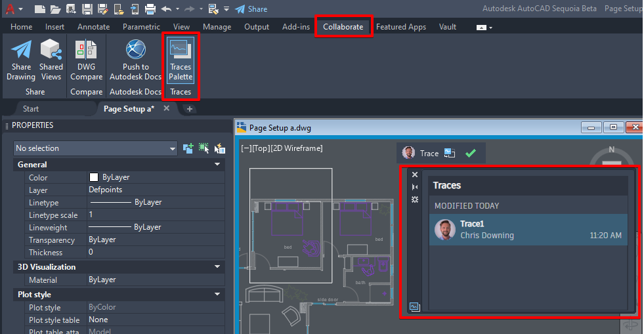The width and height of the screenshot is (644, 334).
Task: Collapse the General properties section
Action: point(217,165)
